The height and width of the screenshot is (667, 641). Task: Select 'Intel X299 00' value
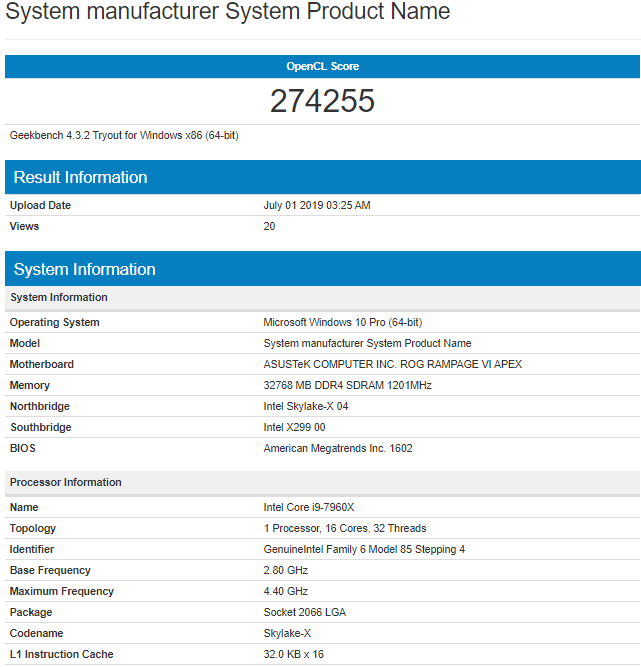[x=294, y=427]
